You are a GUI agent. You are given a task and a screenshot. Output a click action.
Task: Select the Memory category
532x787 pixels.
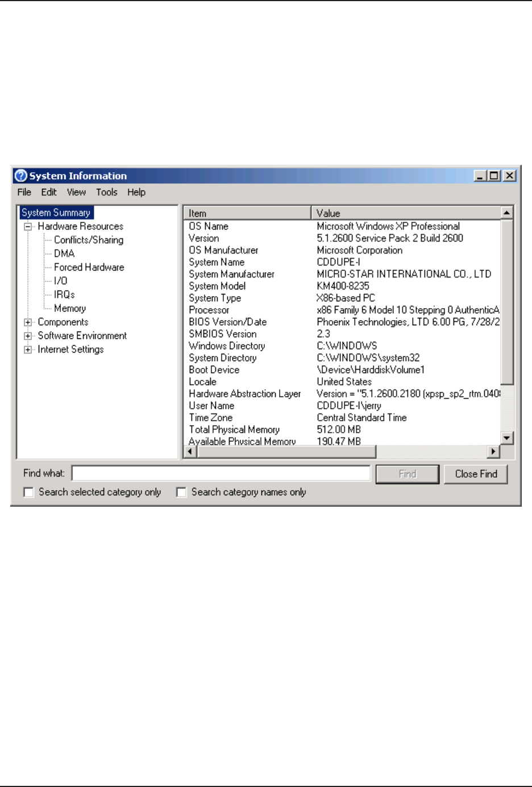[70, 308]
